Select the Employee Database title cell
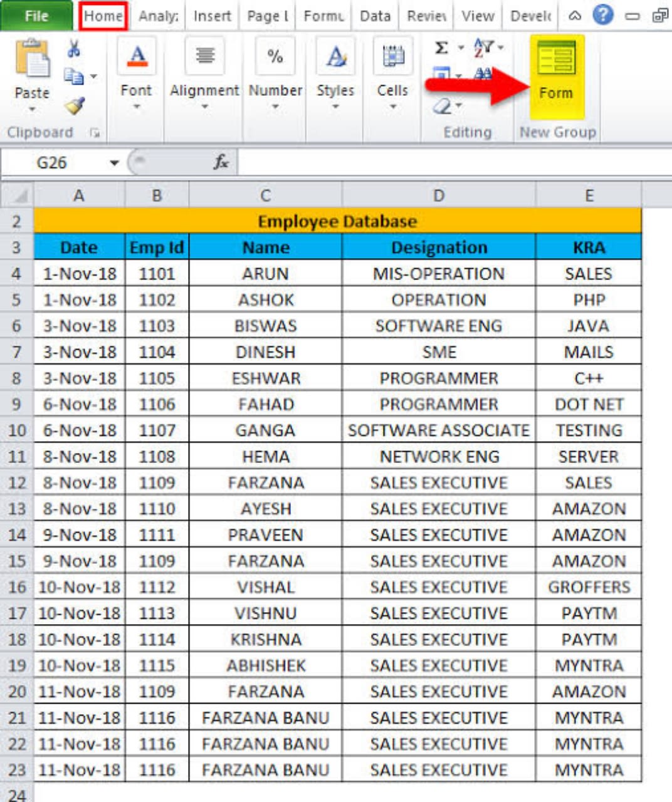Image resolution: width=672 pixels, height=802 pixels. 337,221
